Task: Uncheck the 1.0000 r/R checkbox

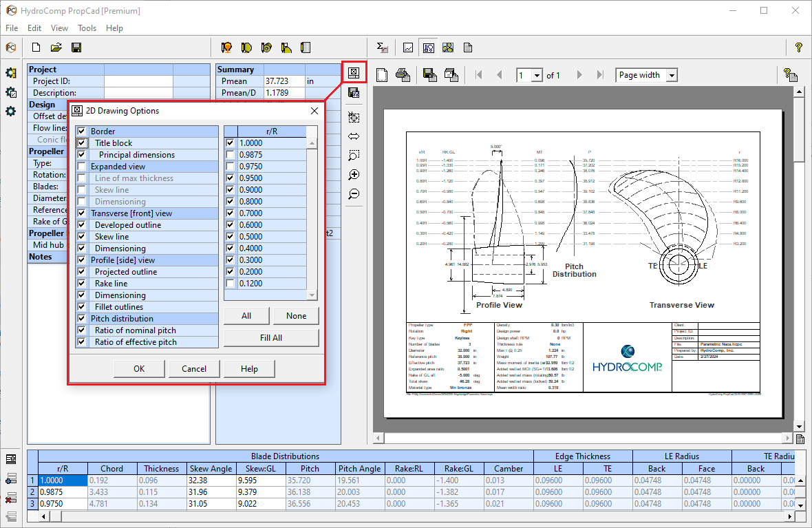Action: click(231, 143)
